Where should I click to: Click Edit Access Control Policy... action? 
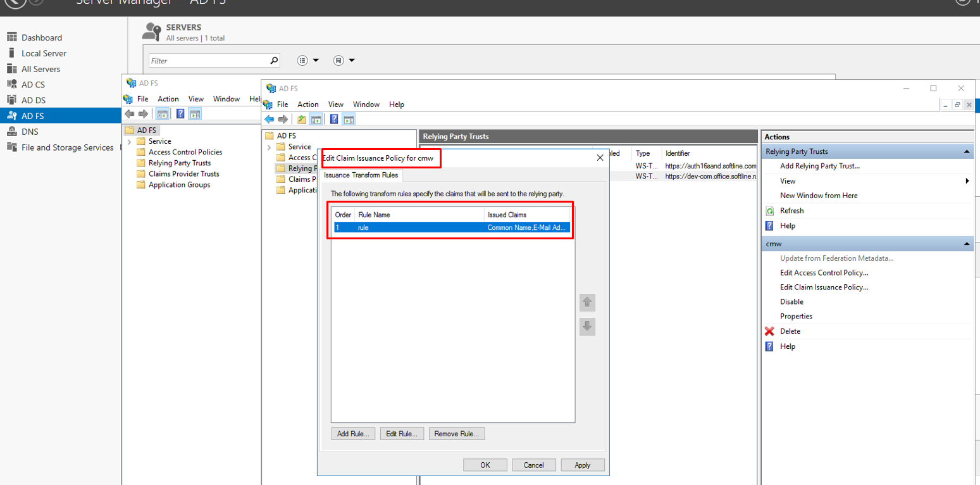(x=824, y=273)
